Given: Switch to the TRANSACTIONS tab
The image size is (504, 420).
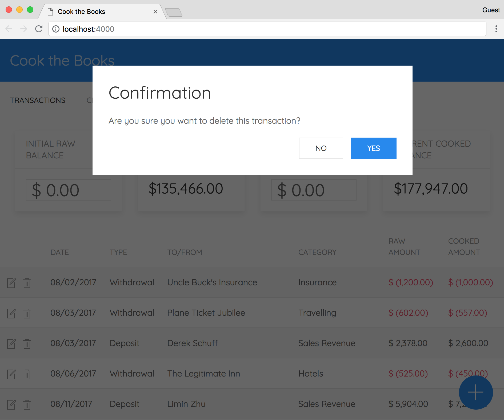Looking at the screenshot, I should pyautogui.click(x=38, y=100).
